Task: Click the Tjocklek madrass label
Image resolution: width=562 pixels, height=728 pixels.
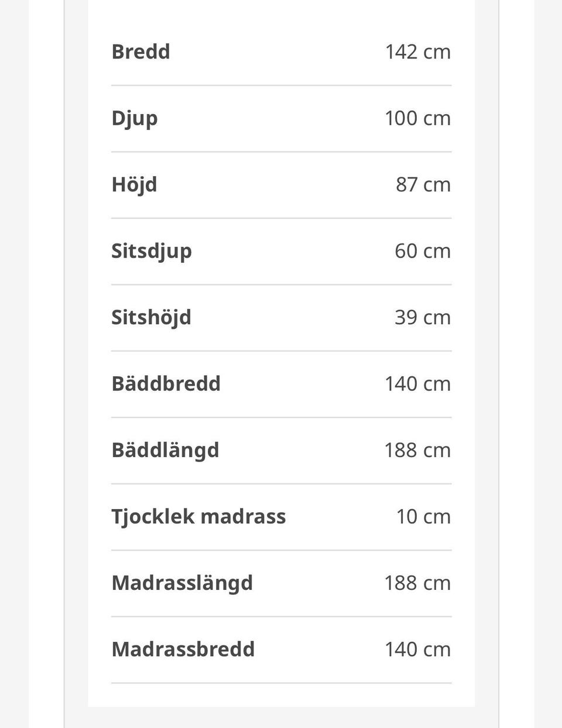Action: click(x=198, y=517)
